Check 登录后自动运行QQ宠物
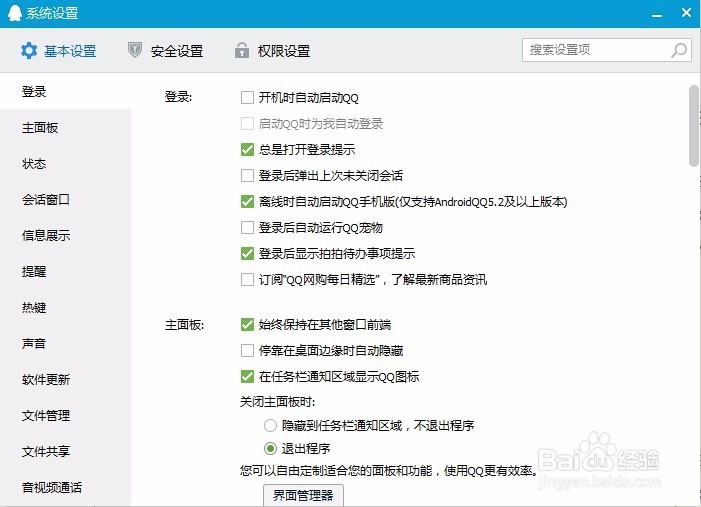The image size is (701, 507). click(247, 228)
